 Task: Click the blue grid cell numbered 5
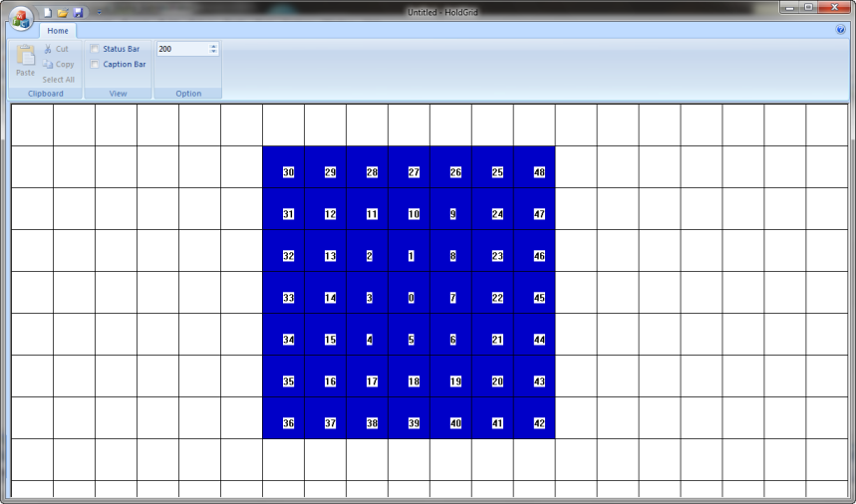409,334
